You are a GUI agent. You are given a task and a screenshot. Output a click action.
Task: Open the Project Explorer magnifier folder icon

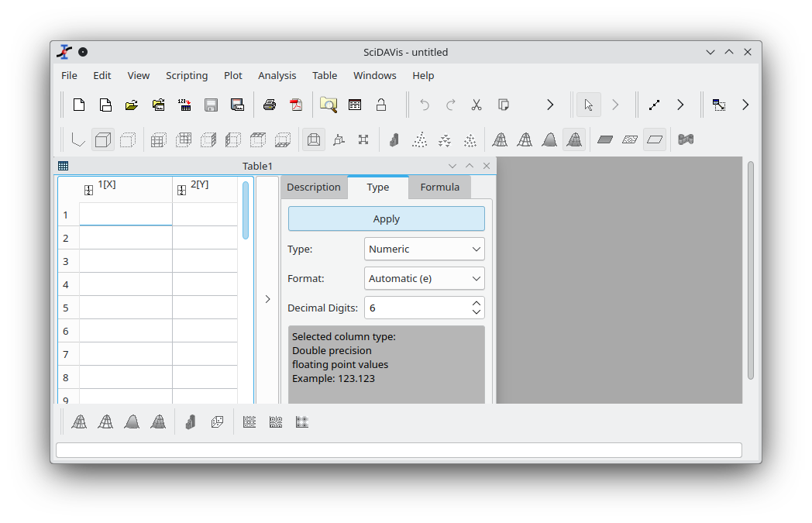[329, 105]
